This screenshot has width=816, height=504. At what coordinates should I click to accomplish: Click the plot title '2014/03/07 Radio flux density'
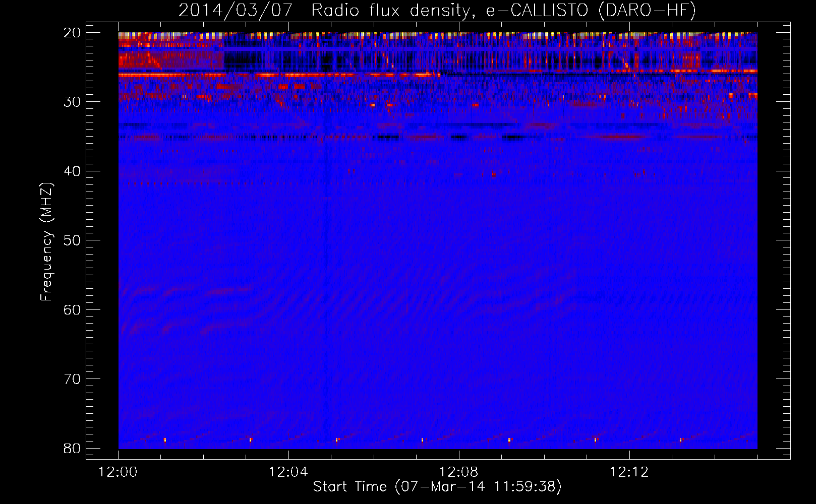438,11
